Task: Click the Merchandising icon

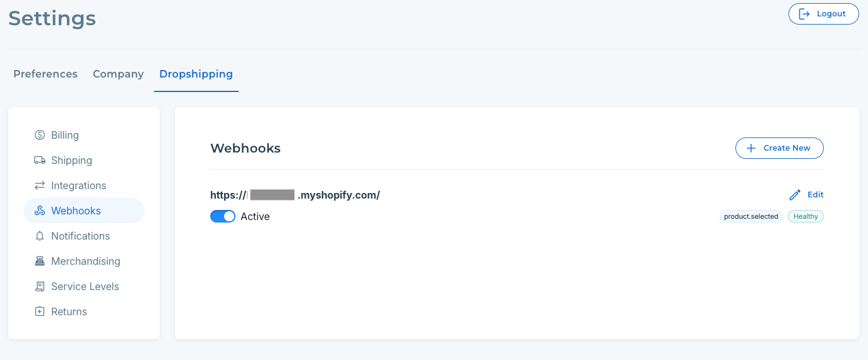Action: (x=40, y=261)
